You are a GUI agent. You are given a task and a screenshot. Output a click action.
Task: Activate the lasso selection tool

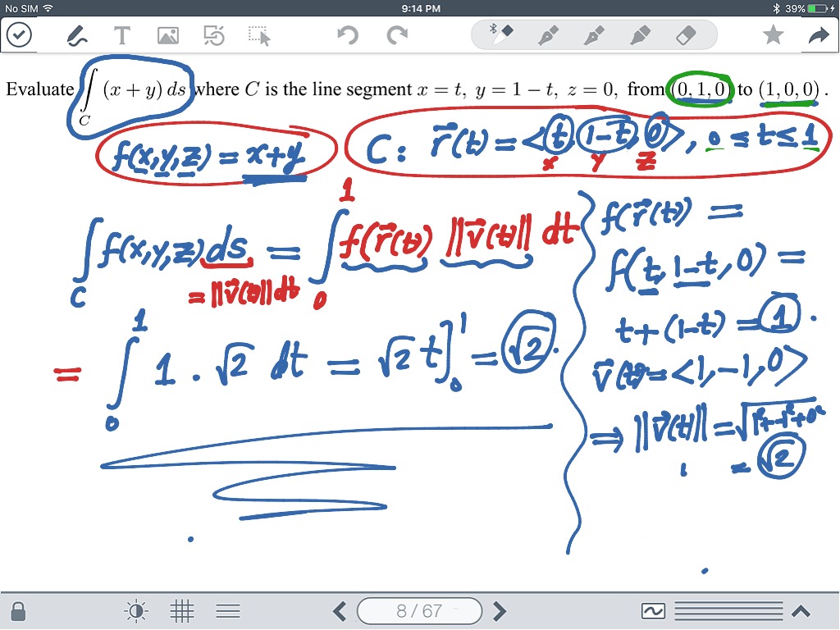260,36
